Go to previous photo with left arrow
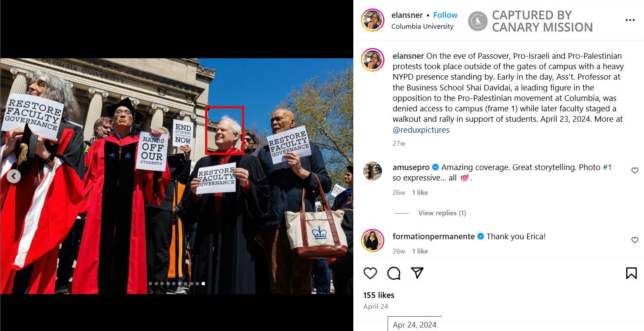644x331 pixels. (x=13, y=176)
